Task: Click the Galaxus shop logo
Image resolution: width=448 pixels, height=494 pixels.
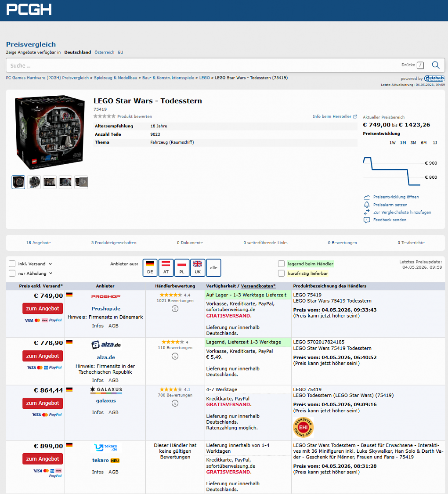Action: click(106, 390)
